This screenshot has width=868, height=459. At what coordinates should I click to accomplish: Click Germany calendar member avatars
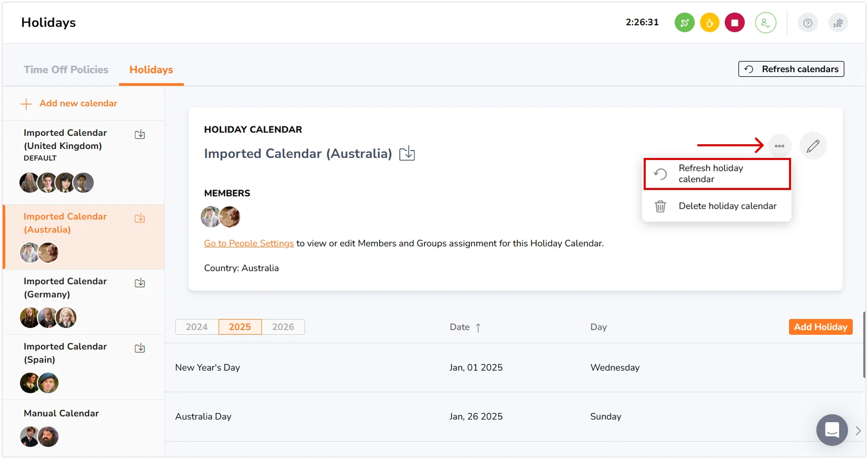click(48, 318)
